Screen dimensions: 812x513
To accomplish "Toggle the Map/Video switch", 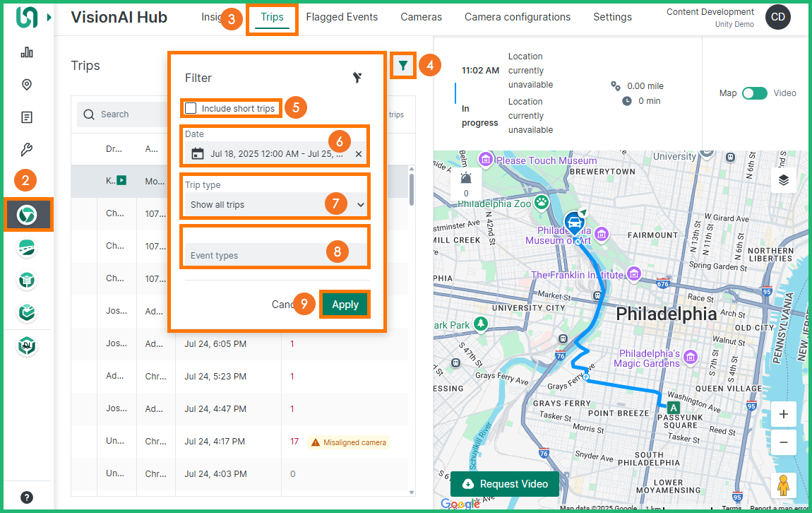I will pos(754,93).
